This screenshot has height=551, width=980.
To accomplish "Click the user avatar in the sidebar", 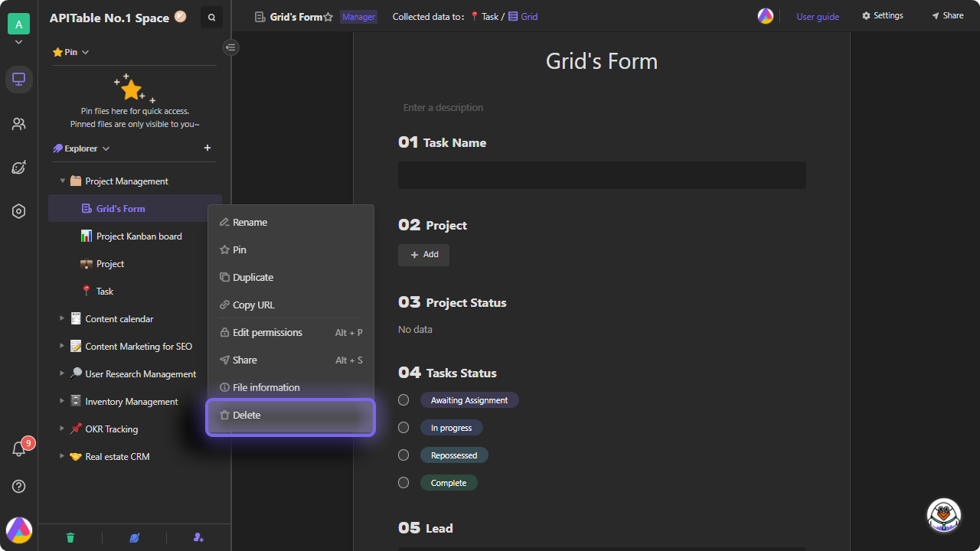I will click(x=19, y=530).
